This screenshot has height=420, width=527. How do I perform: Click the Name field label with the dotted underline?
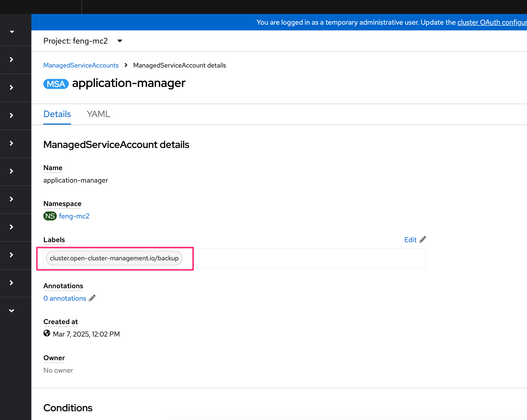tap(53, 168)
